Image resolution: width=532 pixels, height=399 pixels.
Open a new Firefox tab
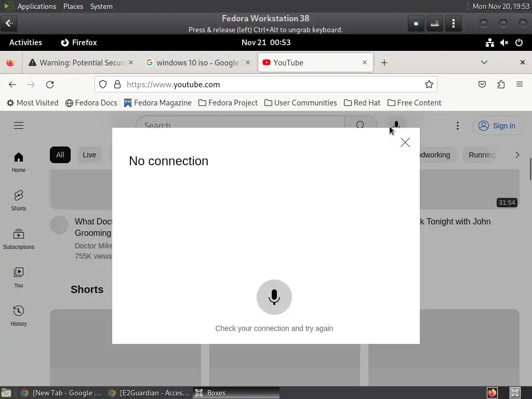tap(384, 63)
